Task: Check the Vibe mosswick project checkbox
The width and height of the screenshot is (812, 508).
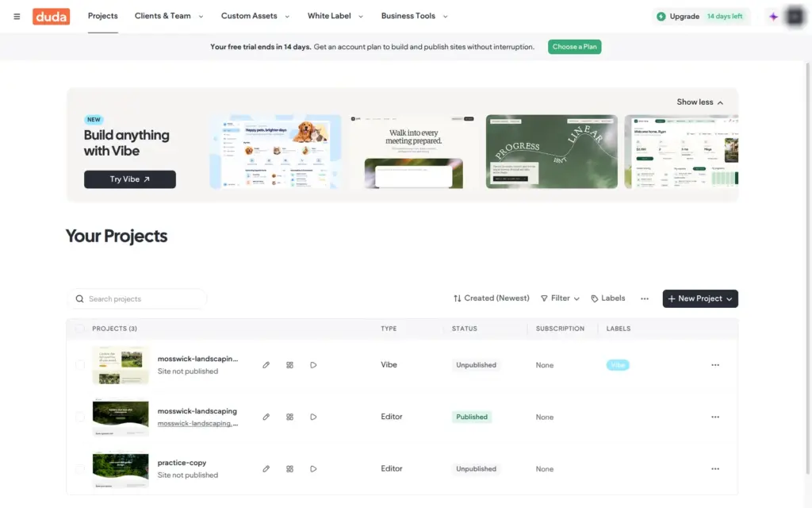Action: pyautogui.click(x=79, y=365)
